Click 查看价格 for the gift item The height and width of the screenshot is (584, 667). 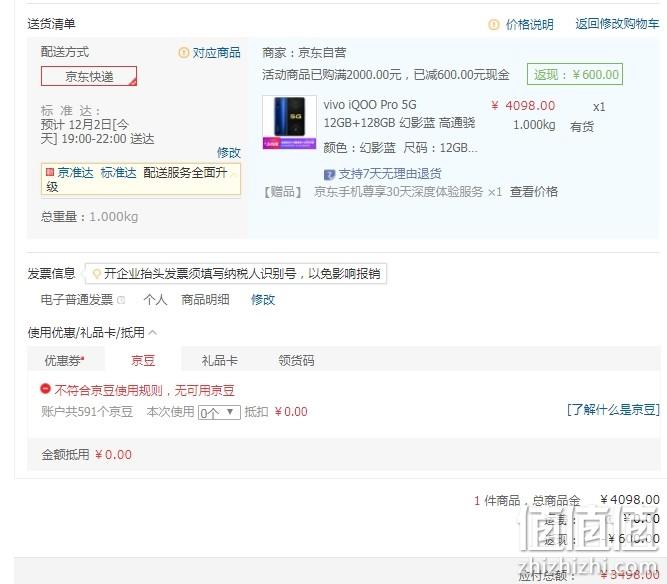click(x=534, y=192)
